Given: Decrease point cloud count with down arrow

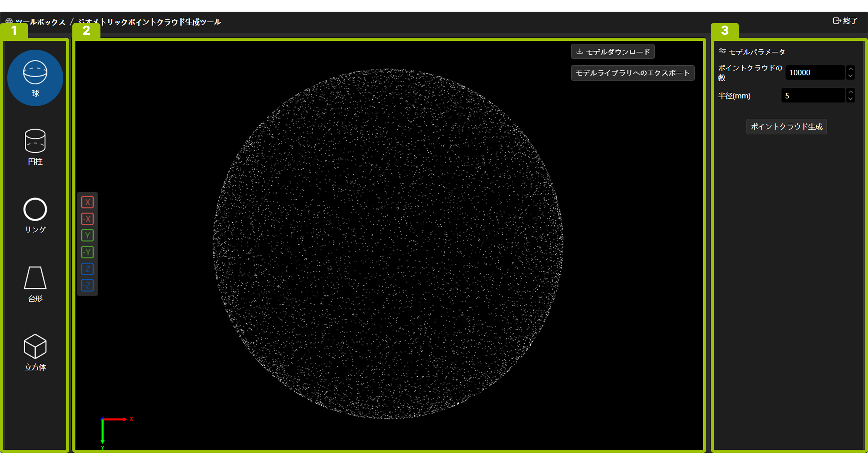Looking at the screenshot, I should point(850,76).
